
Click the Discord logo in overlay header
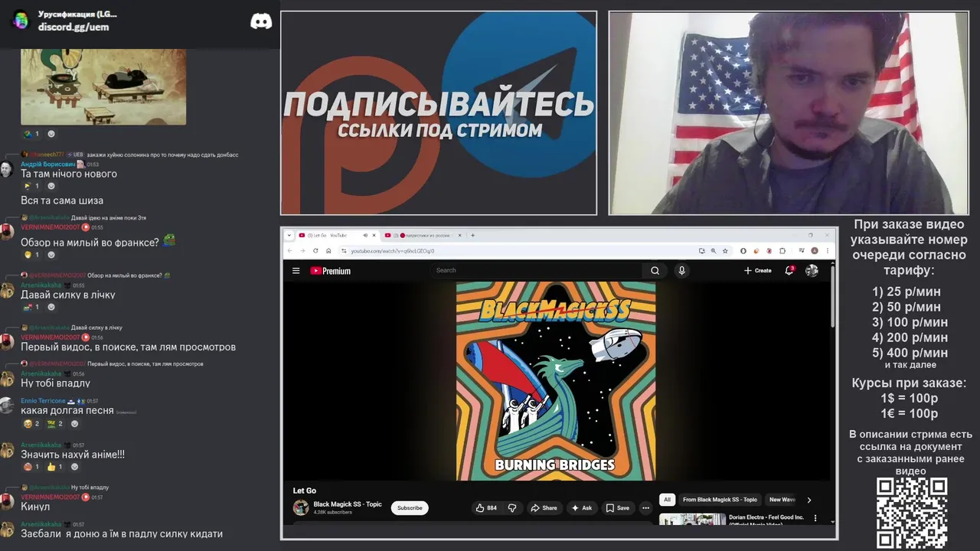pyautogui.click(x=261, y=21)
